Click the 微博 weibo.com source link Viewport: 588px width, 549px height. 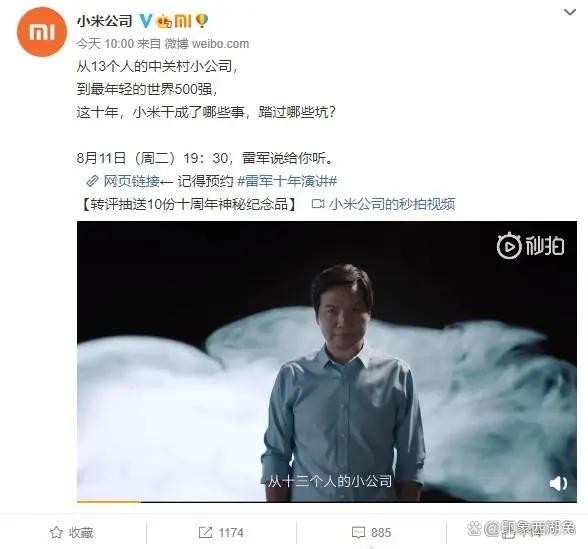tap(207, 44)
